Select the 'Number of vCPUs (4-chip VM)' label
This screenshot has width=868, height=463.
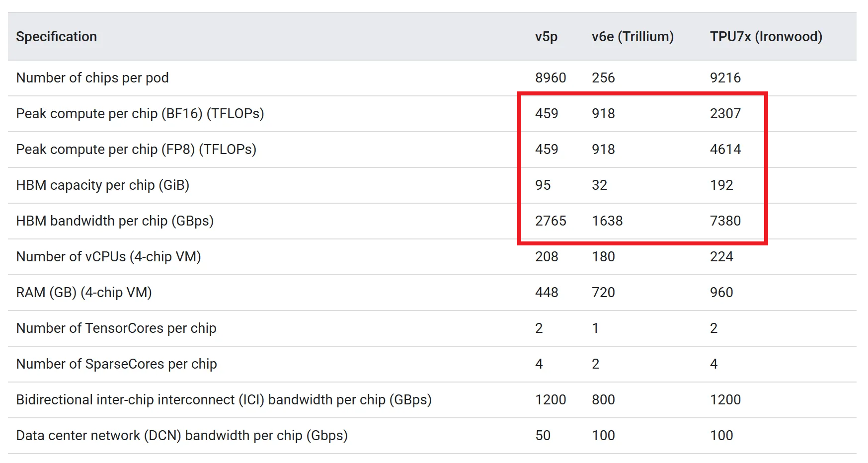coord(108,257)
